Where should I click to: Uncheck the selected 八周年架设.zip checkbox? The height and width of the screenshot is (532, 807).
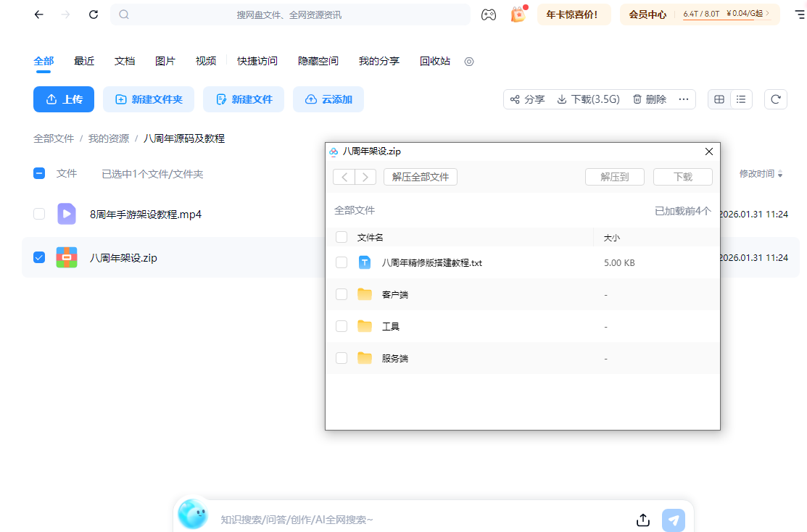click(x=38, y=257)
